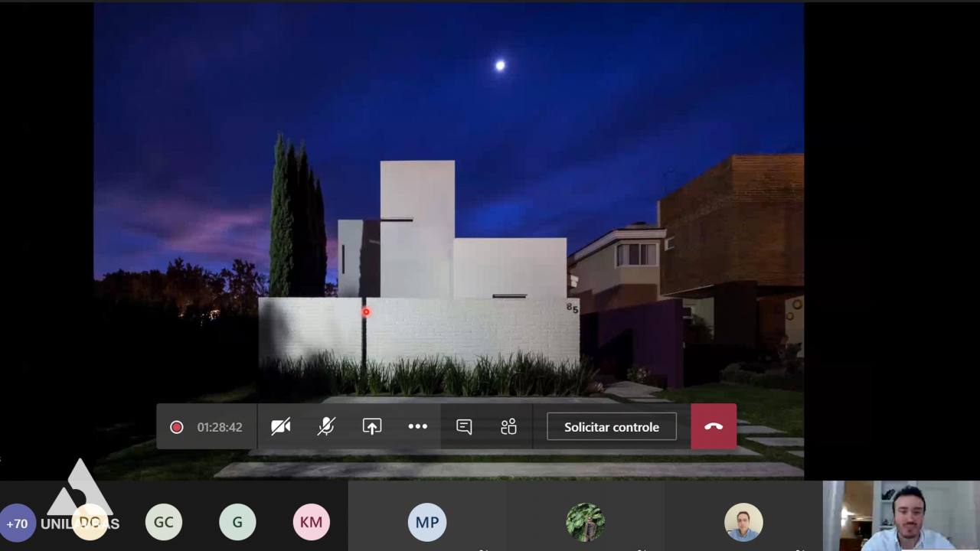Click the shared white house night photo
980x551 pixels.
pyautogui.click(x=449, y=240)
